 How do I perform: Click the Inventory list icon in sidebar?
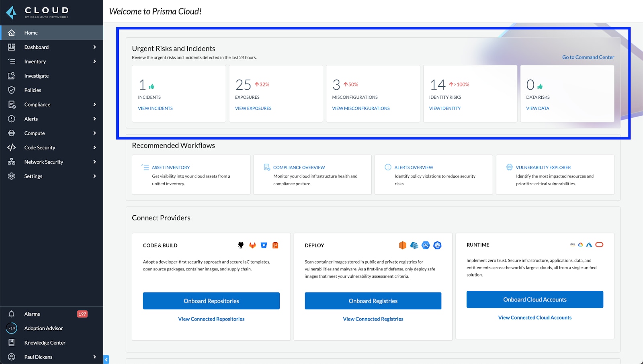(x=12, y=61)
